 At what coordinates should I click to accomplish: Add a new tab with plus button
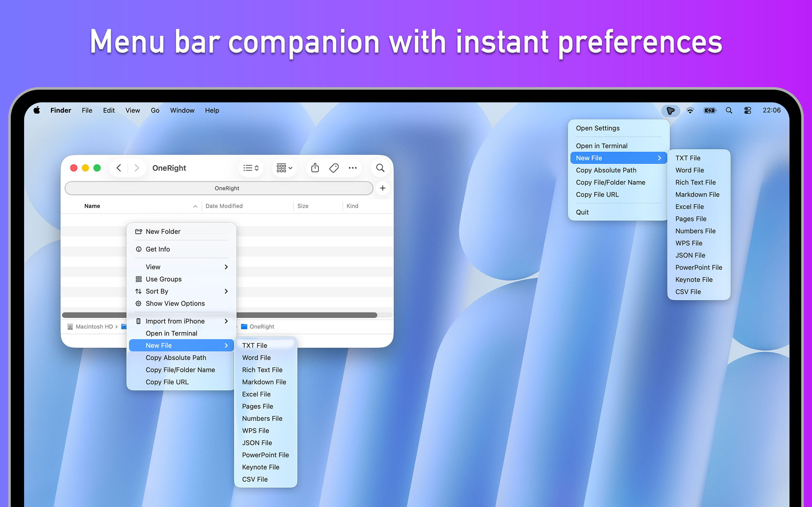(383, 188)
